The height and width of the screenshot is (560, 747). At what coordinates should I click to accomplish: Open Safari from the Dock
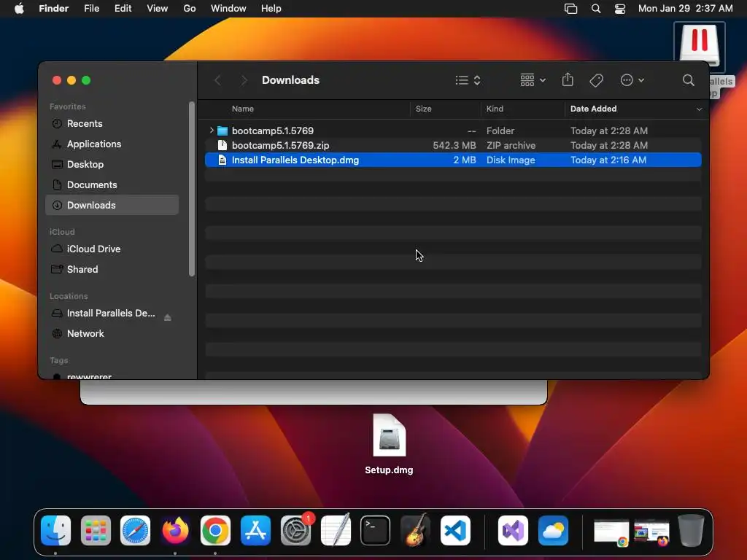click(135, 531)
